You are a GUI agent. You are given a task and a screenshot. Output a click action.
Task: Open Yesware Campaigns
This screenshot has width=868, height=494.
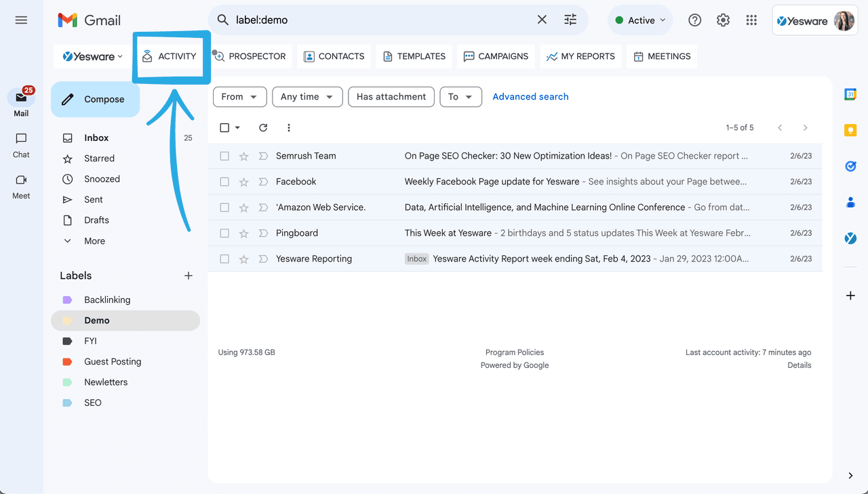pyautogui.click(x=496, y=56)
